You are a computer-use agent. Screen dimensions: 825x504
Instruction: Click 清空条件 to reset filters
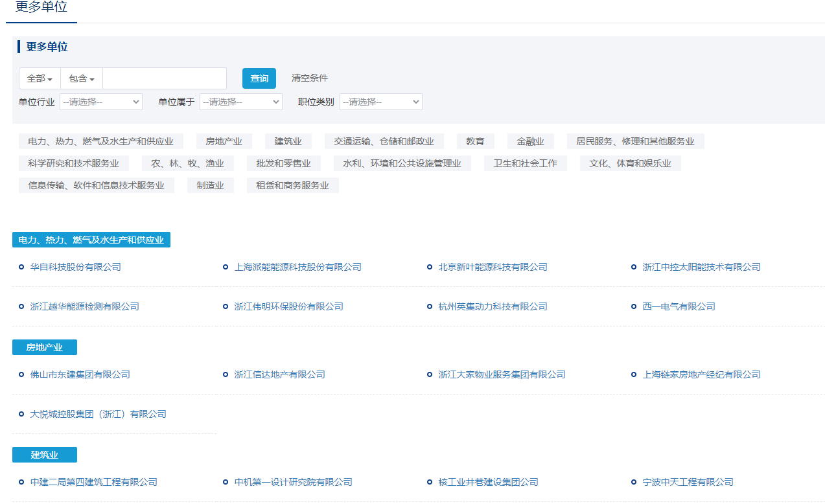[x=310, y=78]
